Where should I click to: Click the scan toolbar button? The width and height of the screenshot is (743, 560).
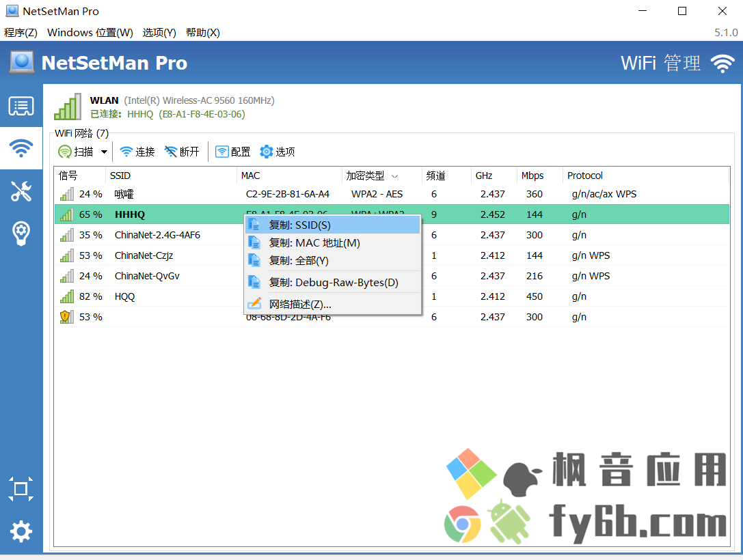[x=76, y=152]
